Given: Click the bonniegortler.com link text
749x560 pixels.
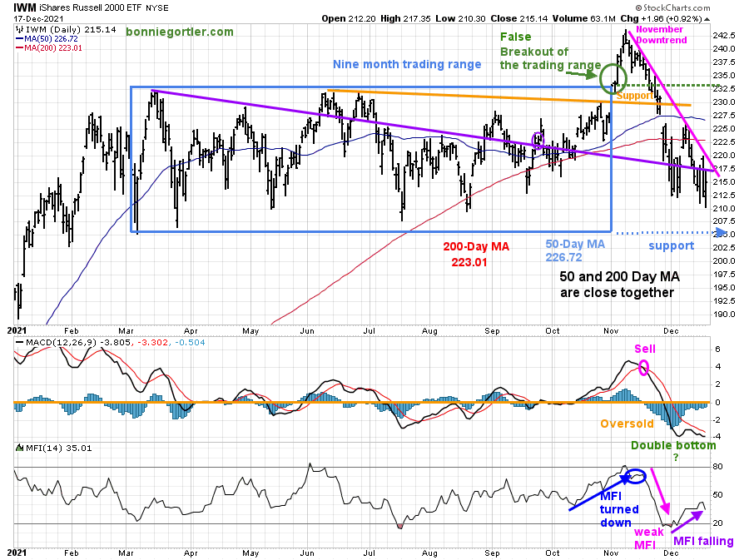Looking at the screenshot, I should point(180,32).
